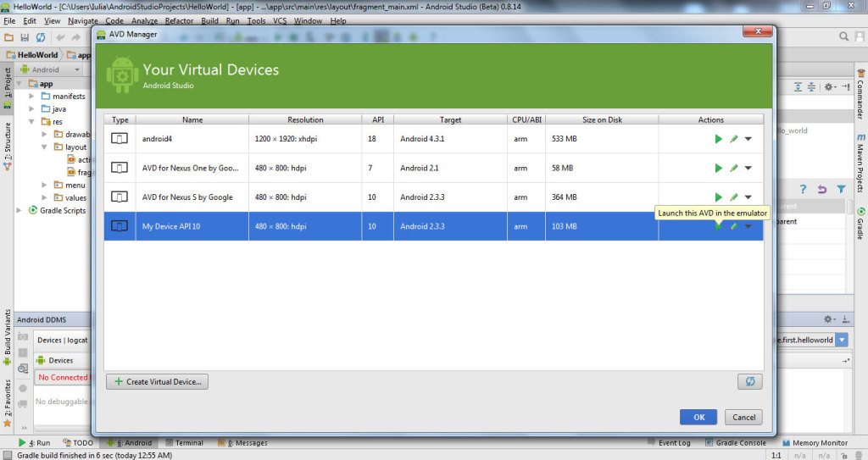Select AVD for Nexus S by Google name
Viewport: 868px width, 460px height.
point(187,197)
